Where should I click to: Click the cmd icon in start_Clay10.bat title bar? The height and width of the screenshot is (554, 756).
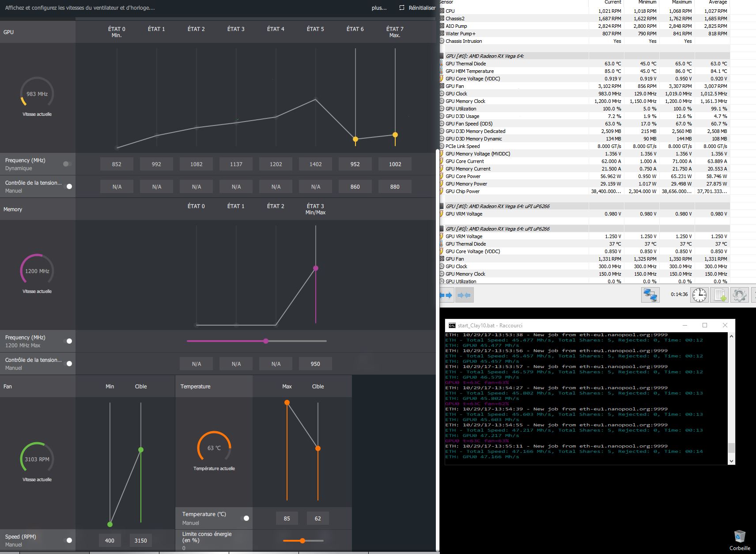point(452,326)
